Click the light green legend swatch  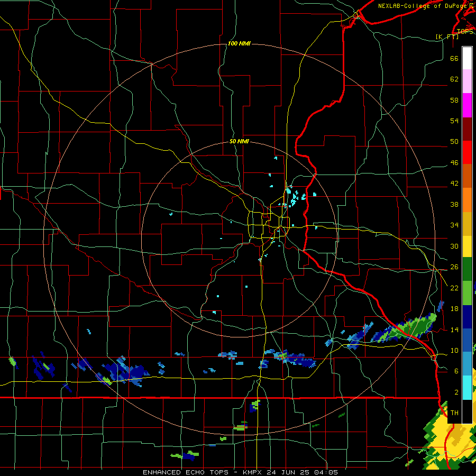click(x=467, y=293)
